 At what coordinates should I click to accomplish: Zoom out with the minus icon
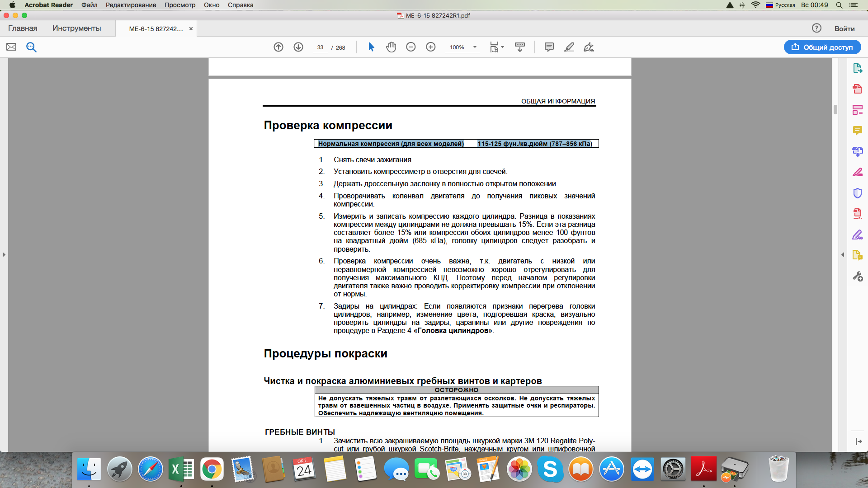click(411, 47)
